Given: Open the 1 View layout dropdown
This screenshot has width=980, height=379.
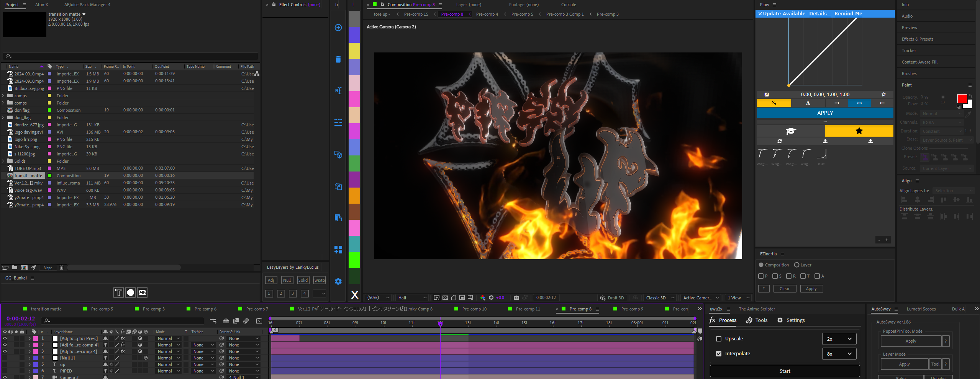Looking at the screenshot, I should [738, 298].
